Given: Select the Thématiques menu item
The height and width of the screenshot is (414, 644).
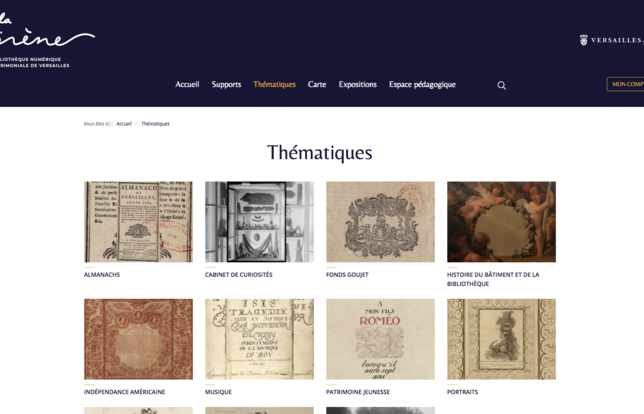Looking at the screenshot, I should (274, 84).
